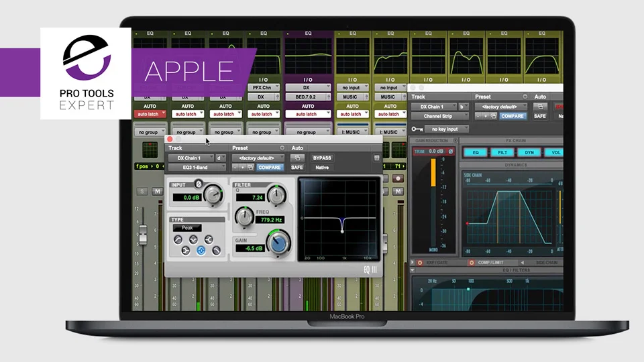
Task: Click the EQ3 INPUT gain knob
Action: click(213, 194)
